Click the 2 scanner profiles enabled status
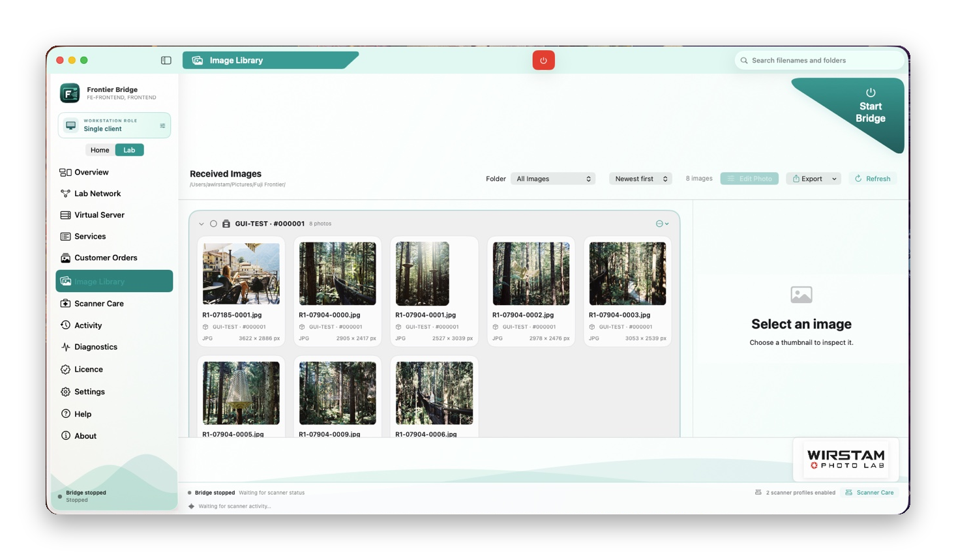The height and width of the screenshot is (560, 956). (795, 493)
